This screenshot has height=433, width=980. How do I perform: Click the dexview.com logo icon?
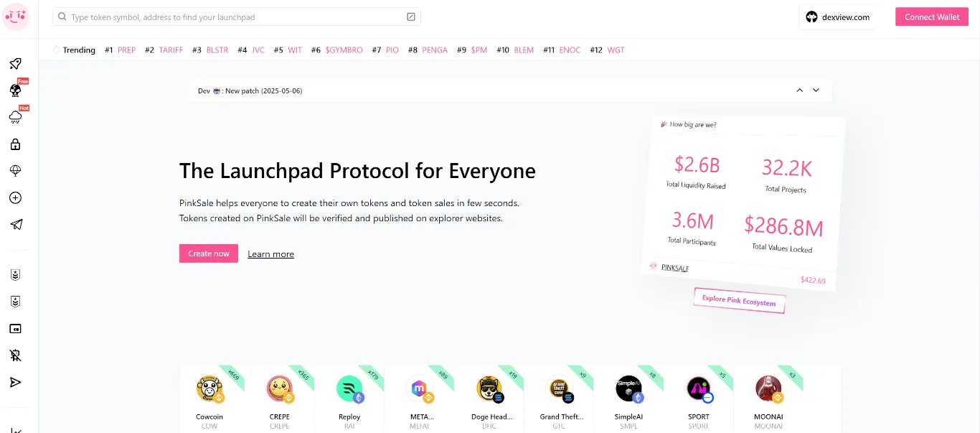(x=811, y=17)
